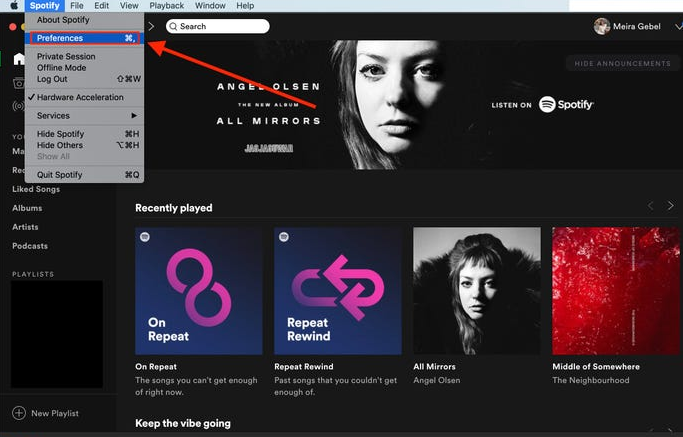Click the magnifier icon in Search
This screenshot has height=437, width=683.
coord(173,27)
